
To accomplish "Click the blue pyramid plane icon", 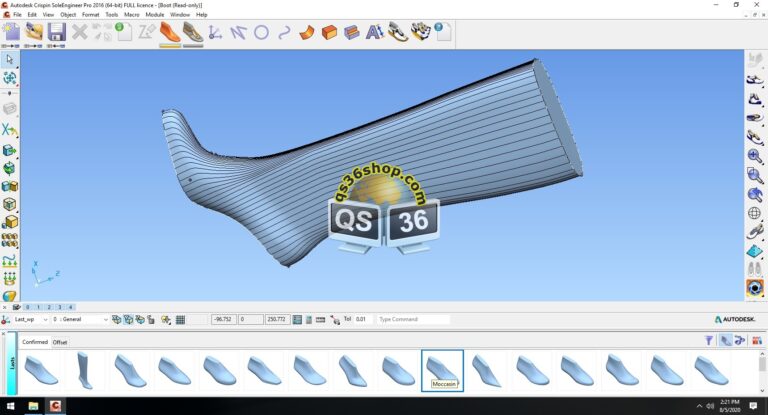I will click(755, 251).
